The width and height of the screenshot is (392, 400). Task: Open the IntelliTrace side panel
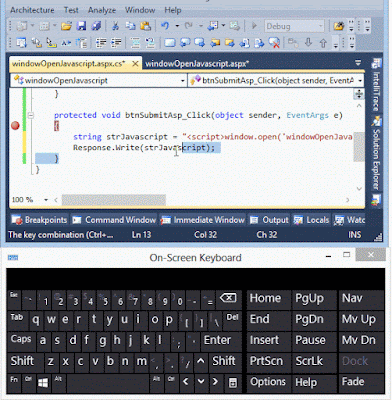click(376, 86)
